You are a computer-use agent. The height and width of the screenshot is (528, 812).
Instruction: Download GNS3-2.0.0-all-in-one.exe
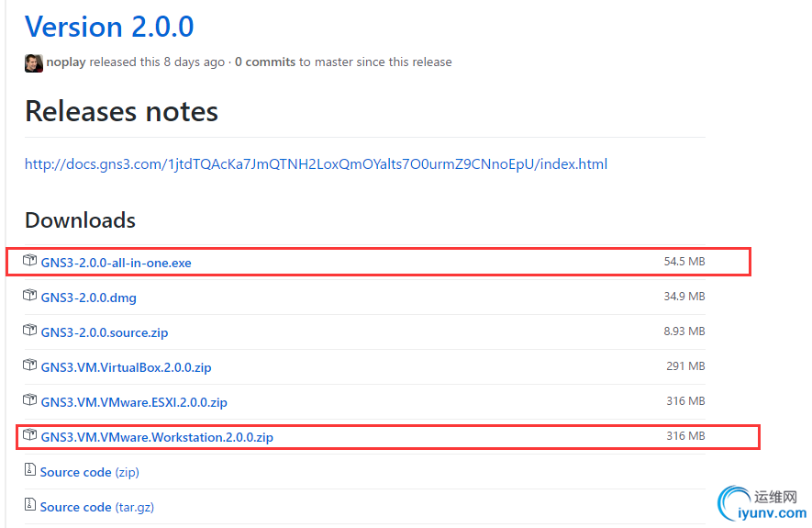click(116, 263)
